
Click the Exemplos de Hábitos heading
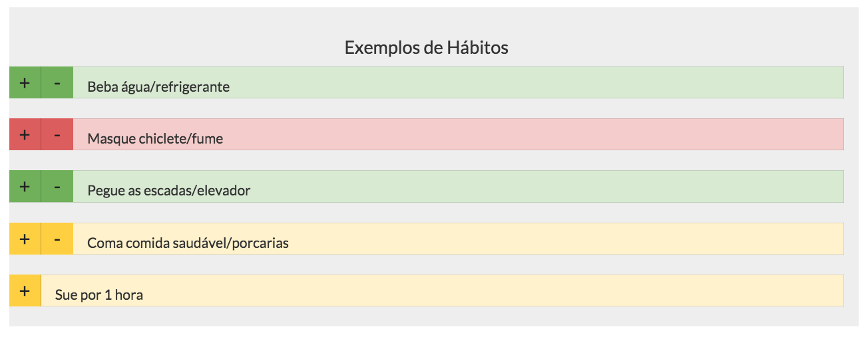427,48
